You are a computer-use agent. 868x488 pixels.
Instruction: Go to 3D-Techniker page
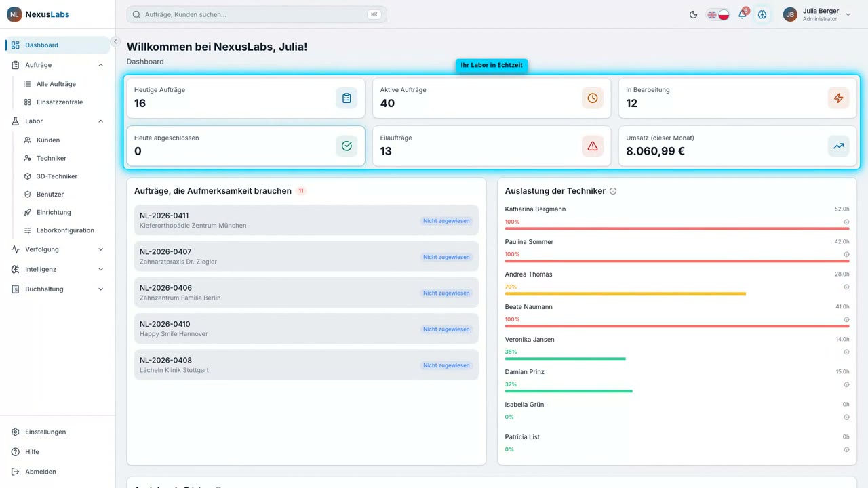(x=57, y=176)
